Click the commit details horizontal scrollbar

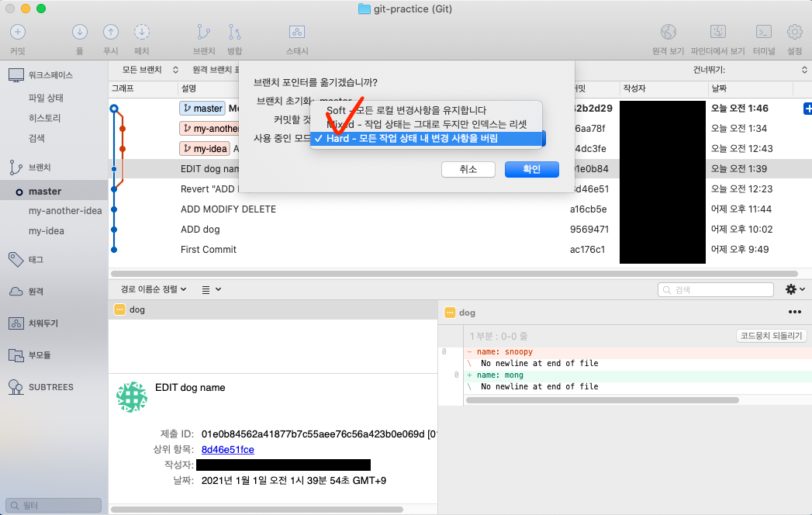(x=257, y=510)
